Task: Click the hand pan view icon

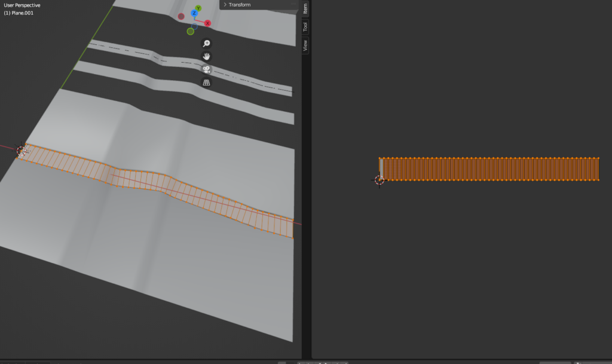Action: click(206, 56)
